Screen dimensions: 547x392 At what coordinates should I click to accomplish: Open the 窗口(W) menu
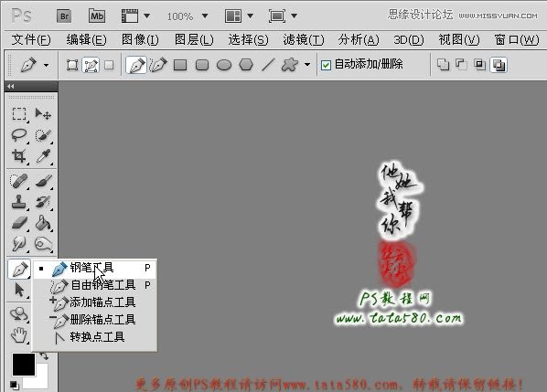(517, 40)
